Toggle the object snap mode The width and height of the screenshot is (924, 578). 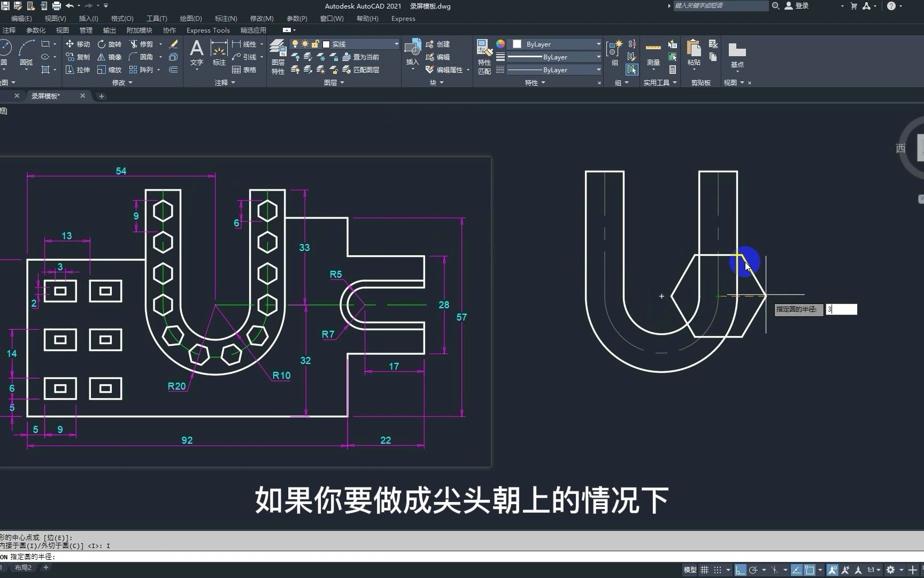pos(809,570)
